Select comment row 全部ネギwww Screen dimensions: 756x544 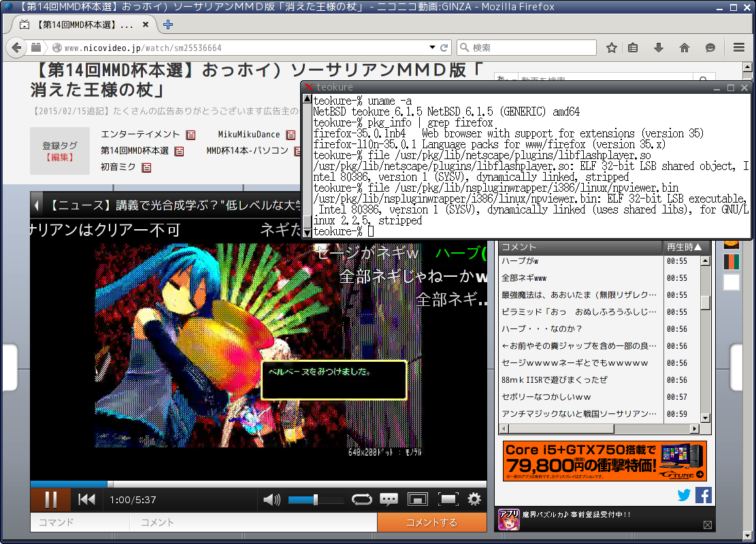[580, 278]
